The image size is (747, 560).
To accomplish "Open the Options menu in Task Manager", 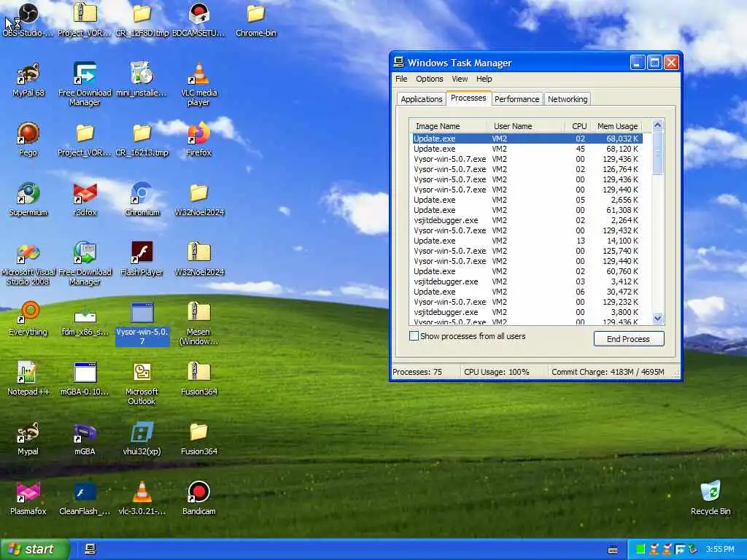I will [x=429, y=79].
